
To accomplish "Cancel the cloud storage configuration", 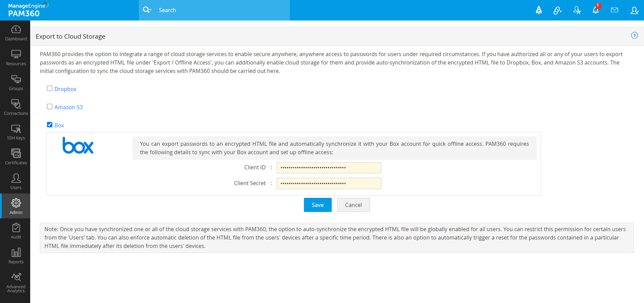I will coord(354,205).
